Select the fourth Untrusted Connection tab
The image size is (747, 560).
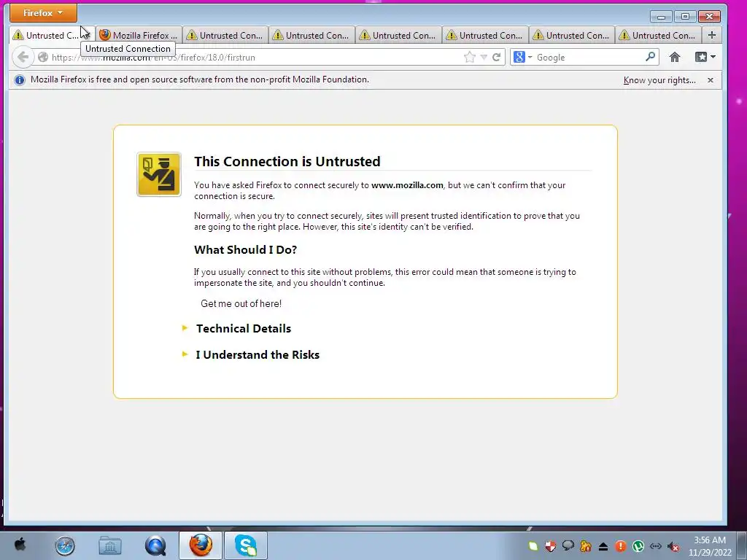point(399,35)
